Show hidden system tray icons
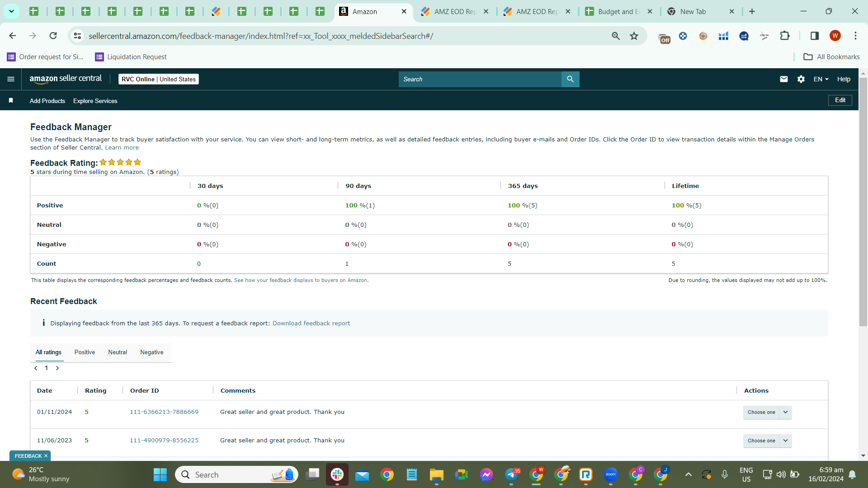 [x=688, y=474]
